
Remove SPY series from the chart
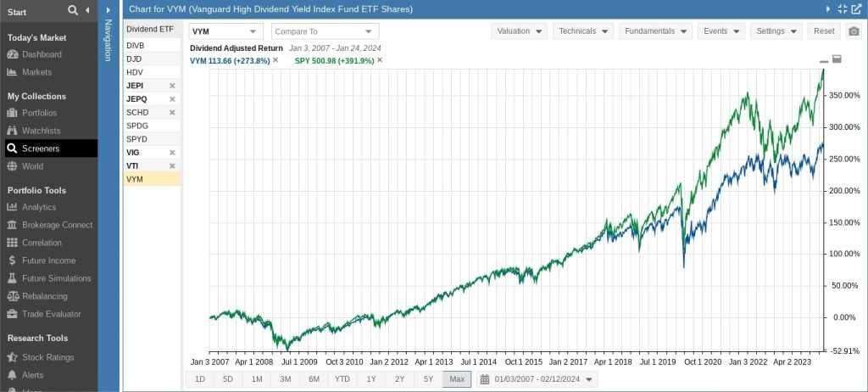click(380, 60)
